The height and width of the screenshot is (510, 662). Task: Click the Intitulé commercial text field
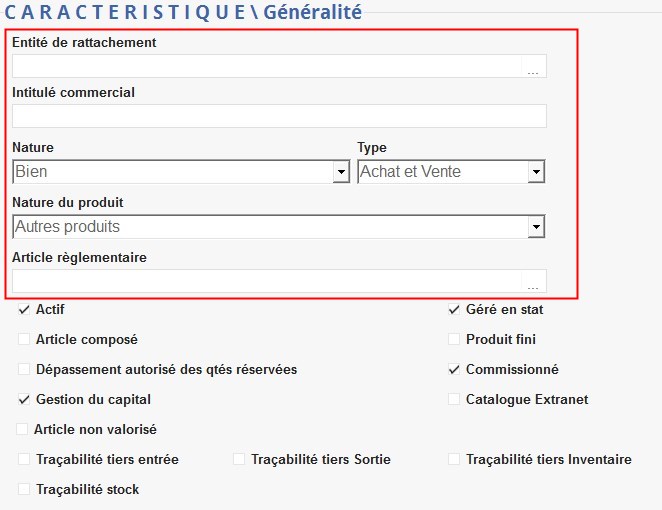279,116
